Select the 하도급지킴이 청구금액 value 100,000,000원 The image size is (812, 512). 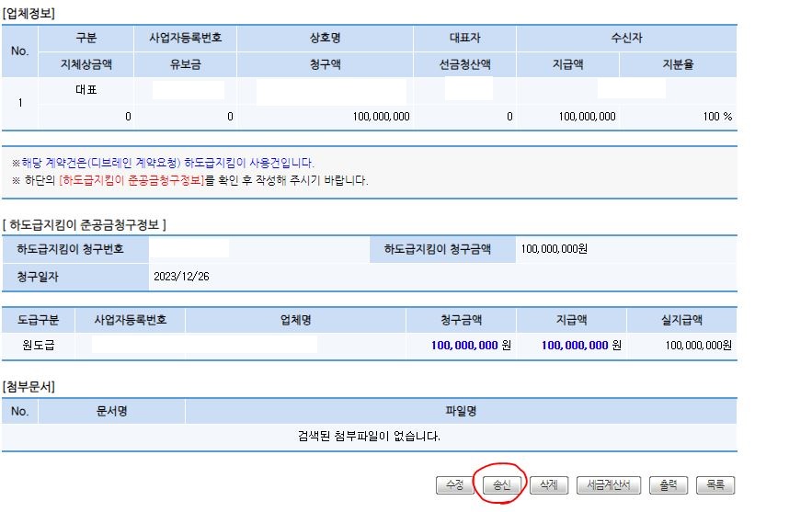coord(554,249)
